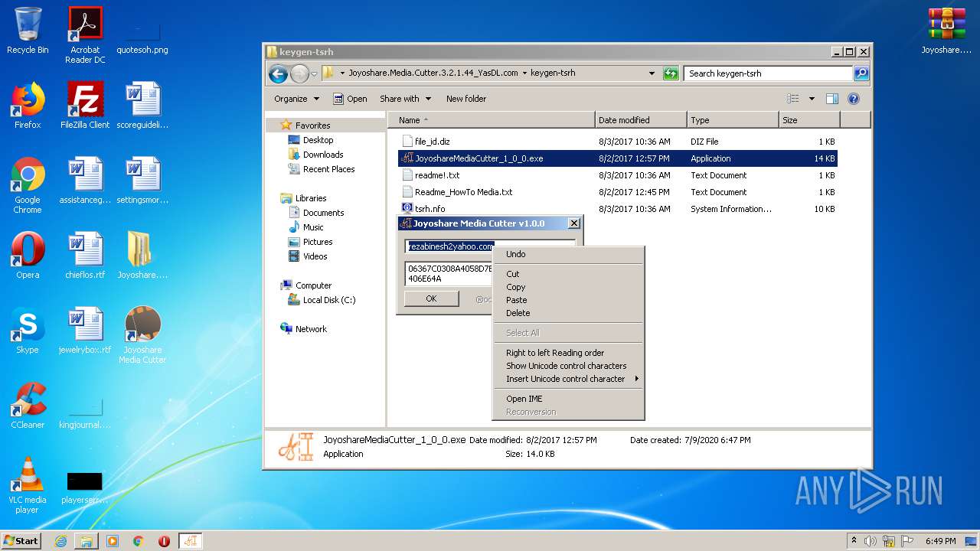980x551 pixels.
Task: Click the search magnifier icon
Action: pyautogui.click(x=861, y=73)
